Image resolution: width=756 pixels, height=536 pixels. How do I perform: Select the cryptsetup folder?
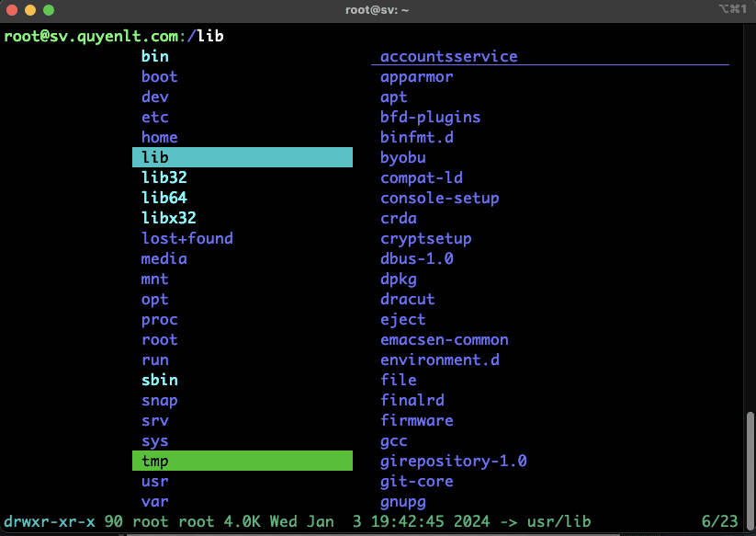425,238
